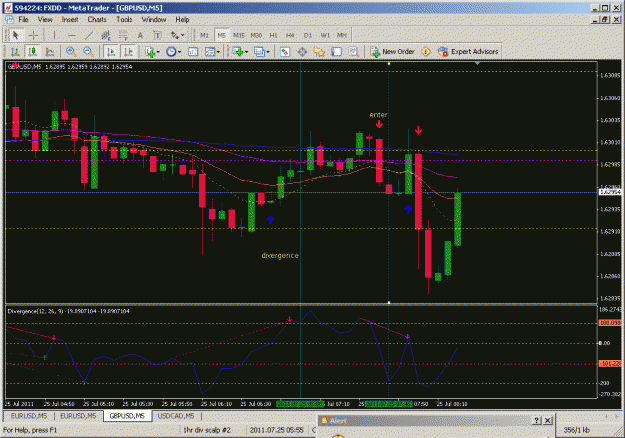This screenshot has width=625, height=438.
Task: Click the '1hr div scalp #2' profile in status bar
Action: pyautogui.click(x=207, y=430)
